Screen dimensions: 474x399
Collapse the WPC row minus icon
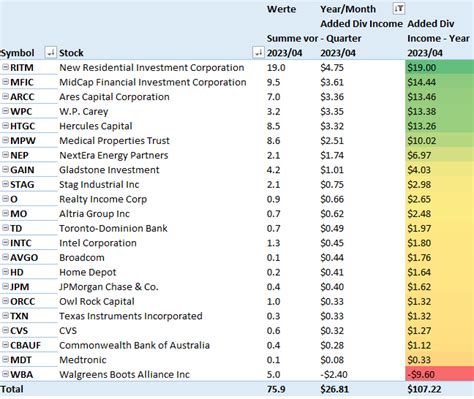click(5, 111)
